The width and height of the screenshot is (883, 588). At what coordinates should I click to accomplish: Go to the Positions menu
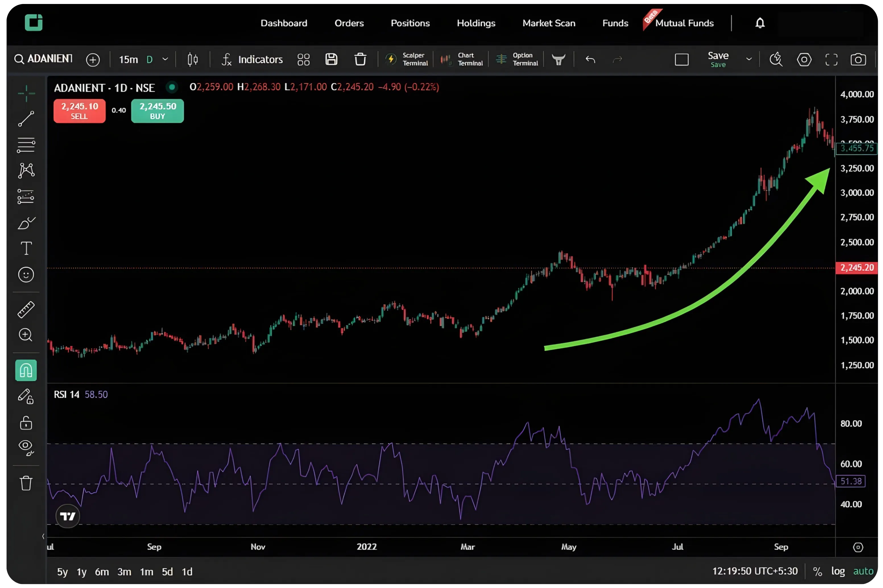[x=410, y=23]
